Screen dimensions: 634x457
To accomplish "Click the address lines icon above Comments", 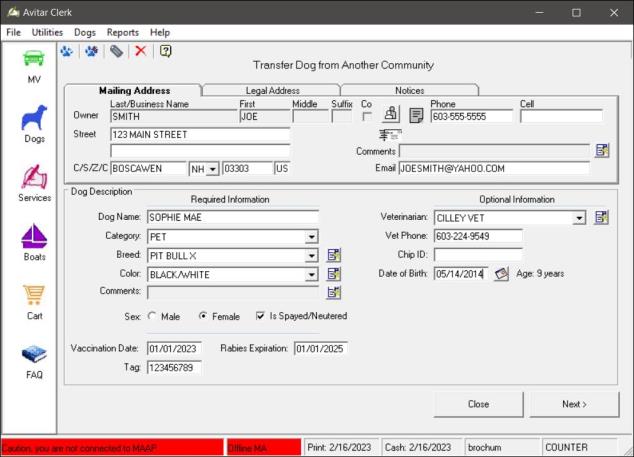I will (390, 134).
